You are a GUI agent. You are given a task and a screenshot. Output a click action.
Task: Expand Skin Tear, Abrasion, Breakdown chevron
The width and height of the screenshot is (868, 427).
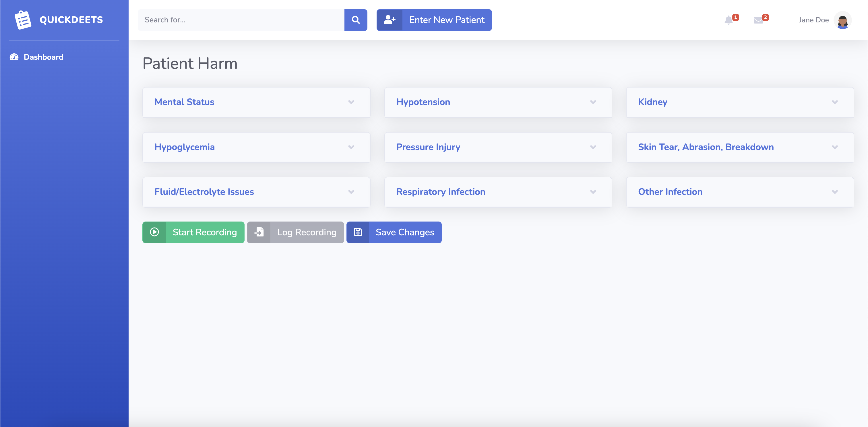tap(834, 147)
